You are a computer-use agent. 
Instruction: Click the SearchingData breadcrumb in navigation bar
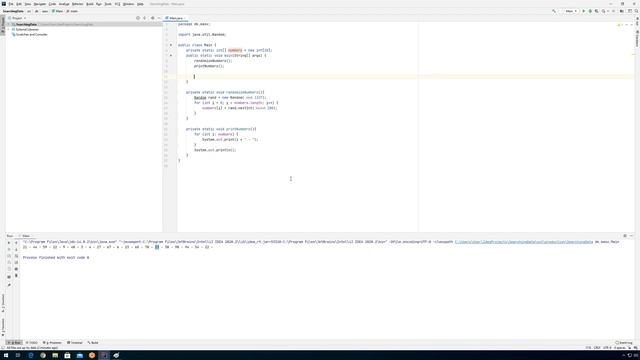[x=13, y=11]
